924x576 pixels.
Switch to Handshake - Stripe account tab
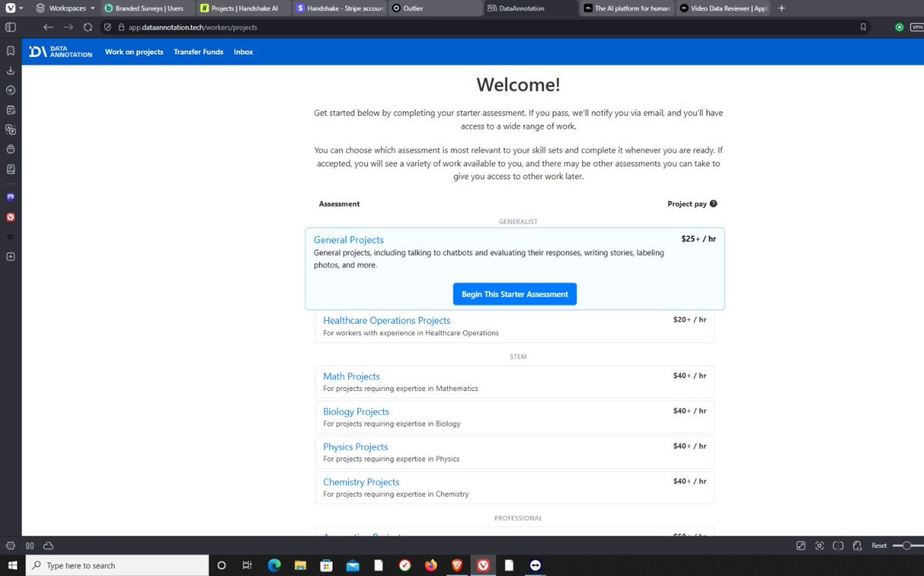[339, 8]
